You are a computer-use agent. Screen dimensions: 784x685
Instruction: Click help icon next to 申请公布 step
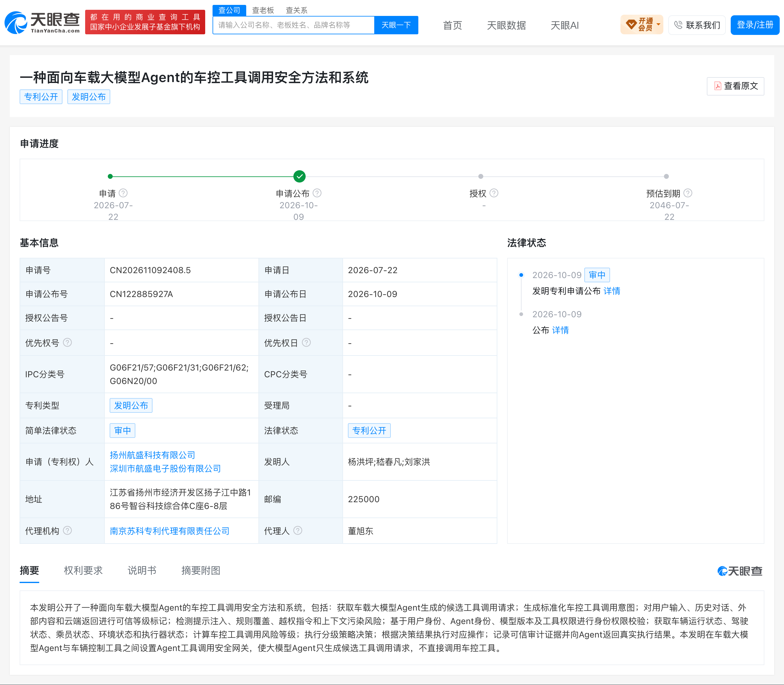[317, 193]
